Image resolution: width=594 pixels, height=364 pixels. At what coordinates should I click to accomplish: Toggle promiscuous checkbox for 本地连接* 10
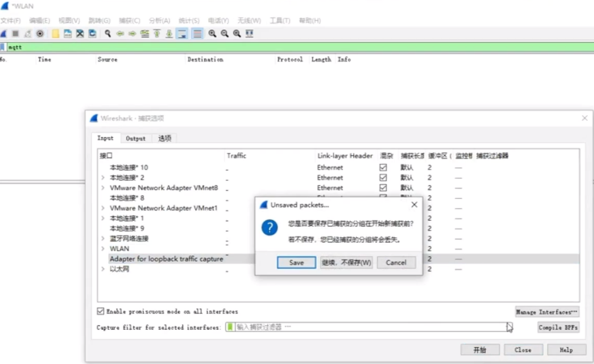(383, 167)
